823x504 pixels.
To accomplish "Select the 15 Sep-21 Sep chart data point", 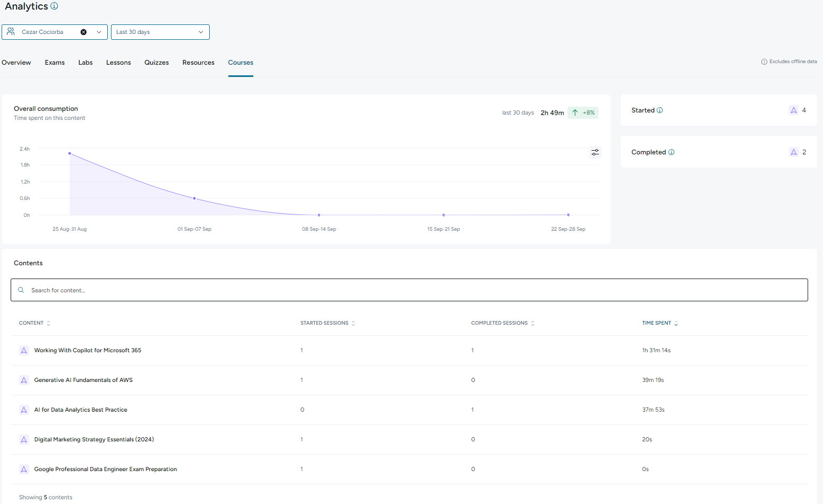I will click(x=444, y=215).
